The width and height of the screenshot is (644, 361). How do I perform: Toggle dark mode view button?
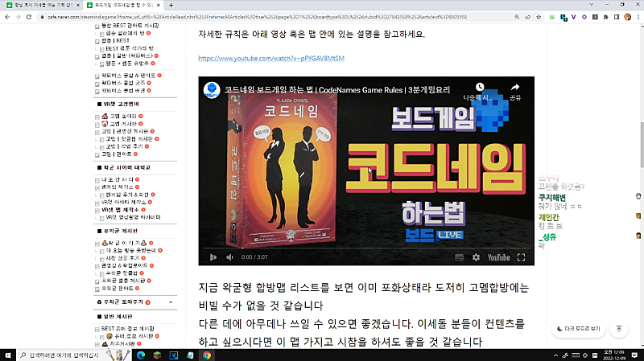tap(578, 328)
